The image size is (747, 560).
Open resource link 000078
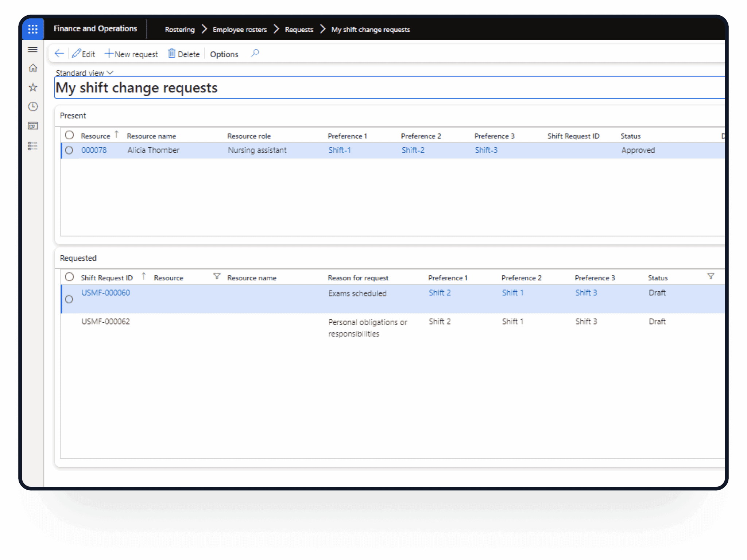[94, 150]
